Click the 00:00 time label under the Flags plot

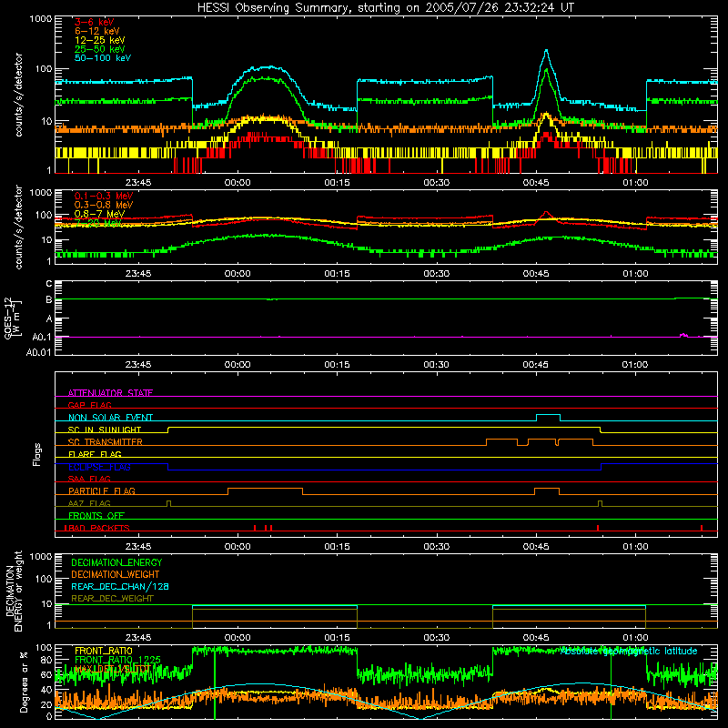[238, 547]
